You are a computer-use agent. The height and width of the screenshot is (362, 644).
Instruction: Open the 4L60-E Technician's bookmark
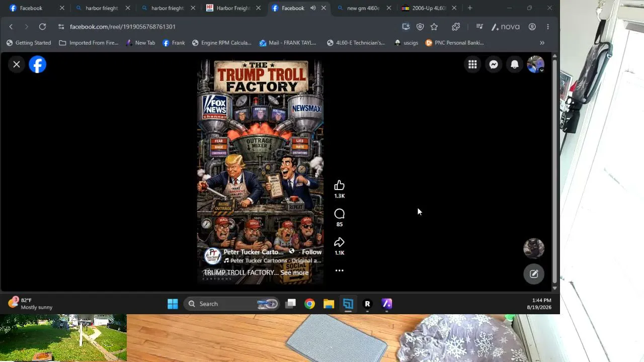pyautogui.click(x=356, y=43)
